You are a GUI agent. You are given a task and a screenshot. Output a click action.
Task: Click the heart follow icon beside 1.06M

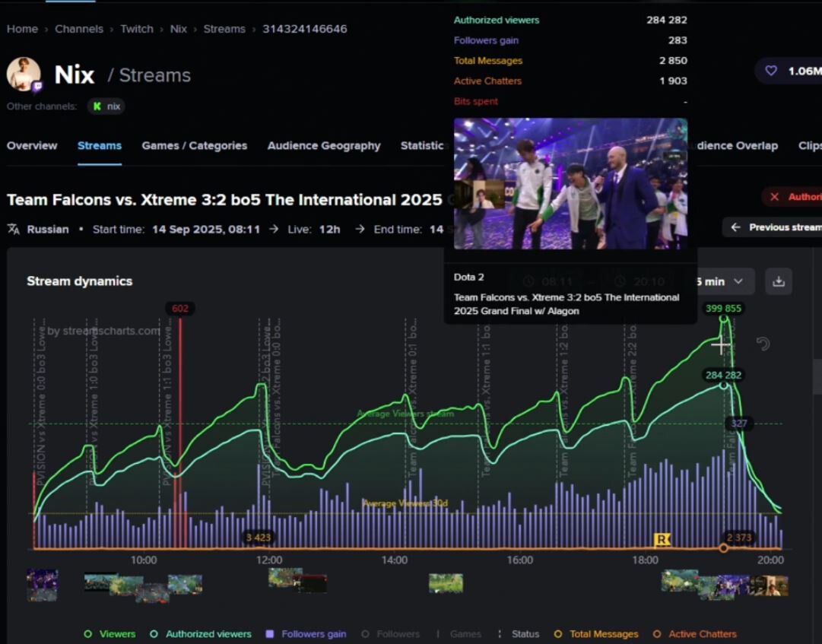pos(771,71)
